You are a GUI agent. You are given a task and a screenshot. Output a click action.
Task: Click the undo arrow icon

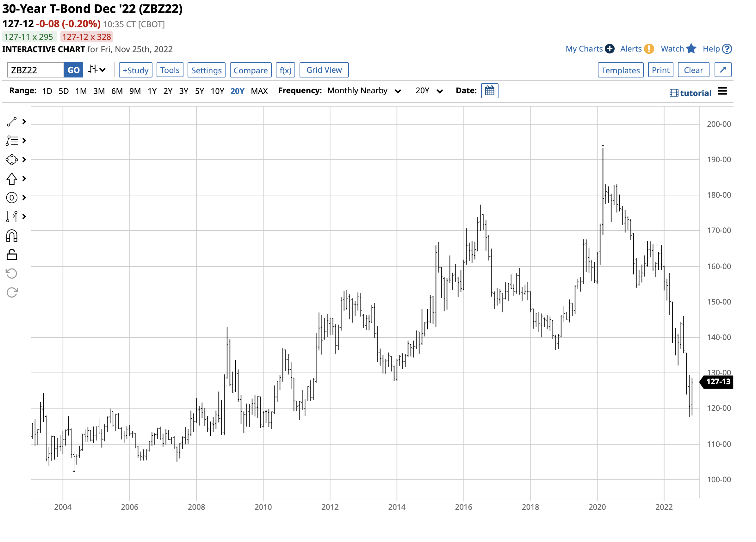(x=12, y=274)
